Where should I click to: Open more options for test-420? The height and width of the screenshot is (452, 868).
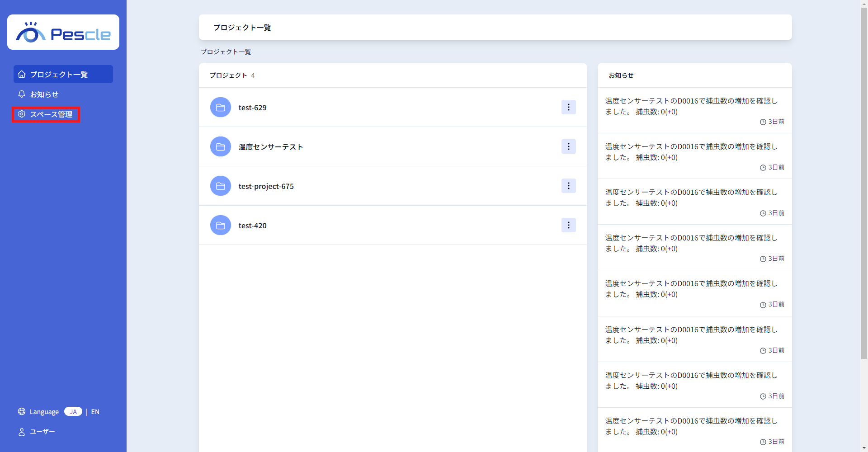click(x=568, y=225)
